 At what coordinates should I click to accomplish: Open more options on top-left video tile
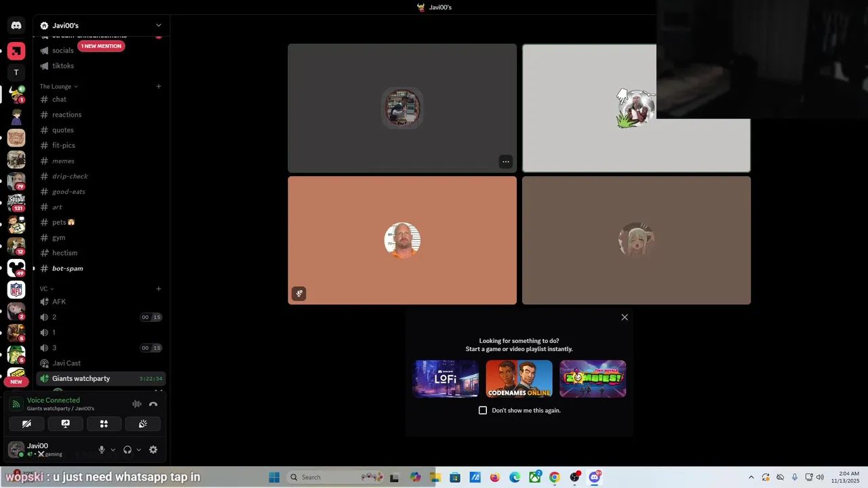[x=505, y=161]
